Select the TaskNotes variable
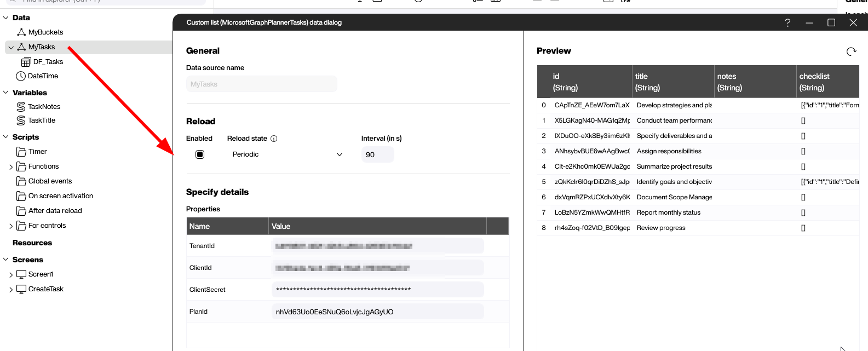 [44, 107]
